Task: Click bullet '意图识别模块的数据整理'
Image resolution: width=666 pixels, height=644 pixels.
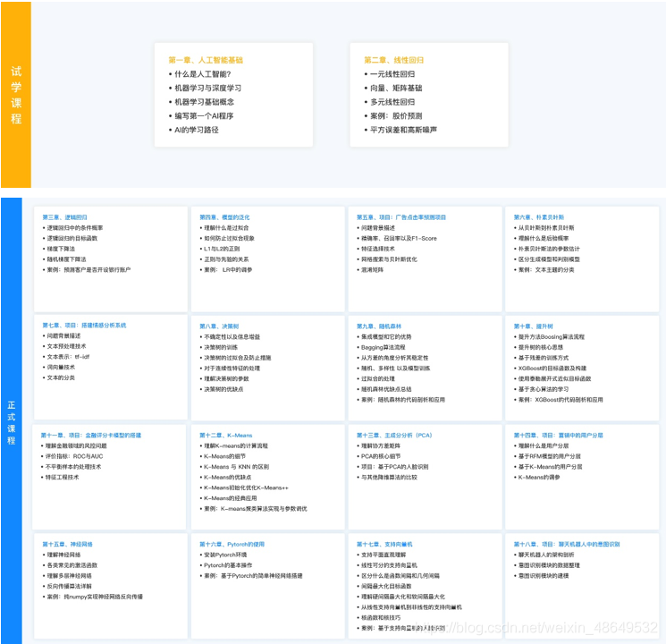Action: [x=549, y=565]
